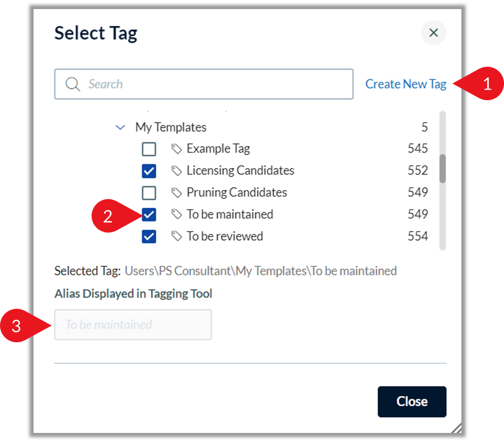Open the Create New Tag link
The image size is (504, 442).
(406, 84)
